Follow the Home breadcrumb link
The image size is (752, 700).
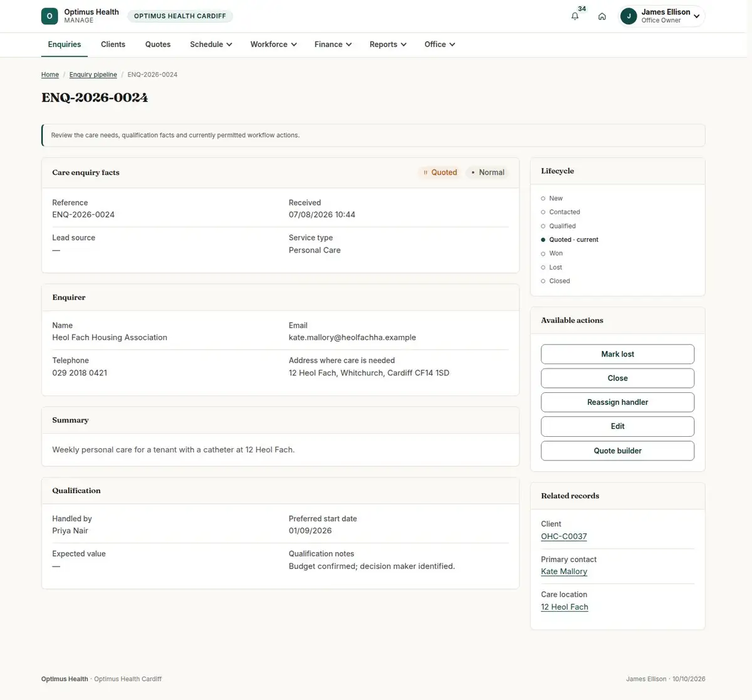pos(50,75)
